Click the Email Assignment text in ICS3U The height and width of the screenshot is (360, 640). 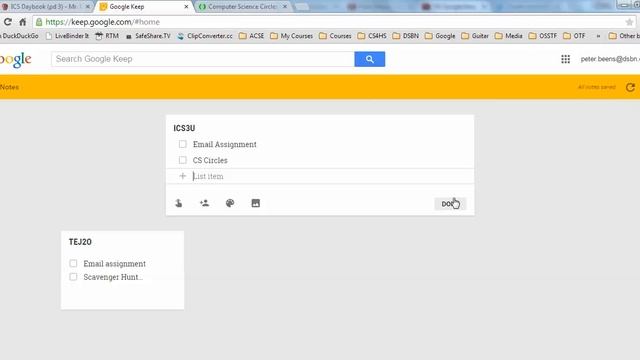click(224, 144)
